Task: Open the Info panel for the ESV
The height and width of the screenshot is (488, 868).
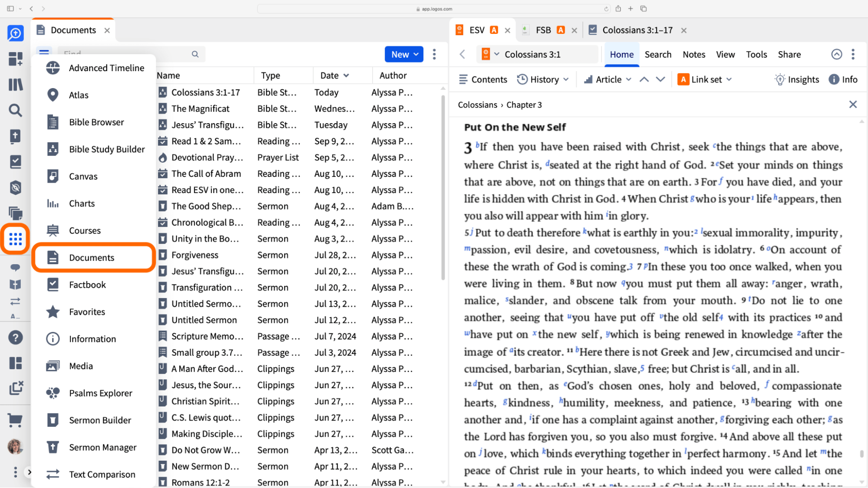Action: (843, 79)
